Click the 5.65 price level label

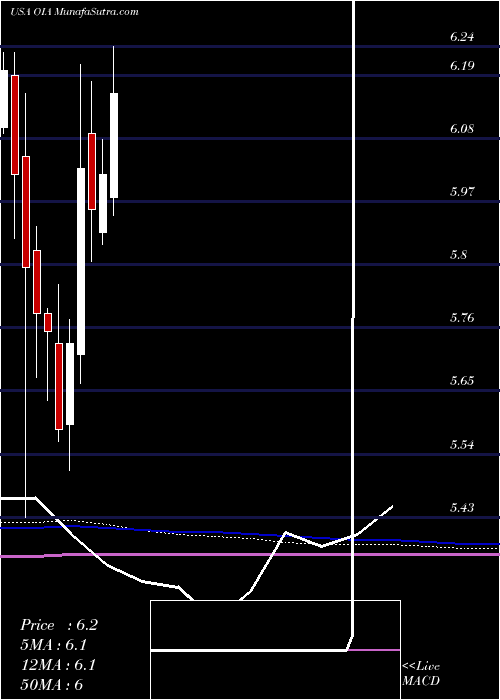[x=462, y=381]
